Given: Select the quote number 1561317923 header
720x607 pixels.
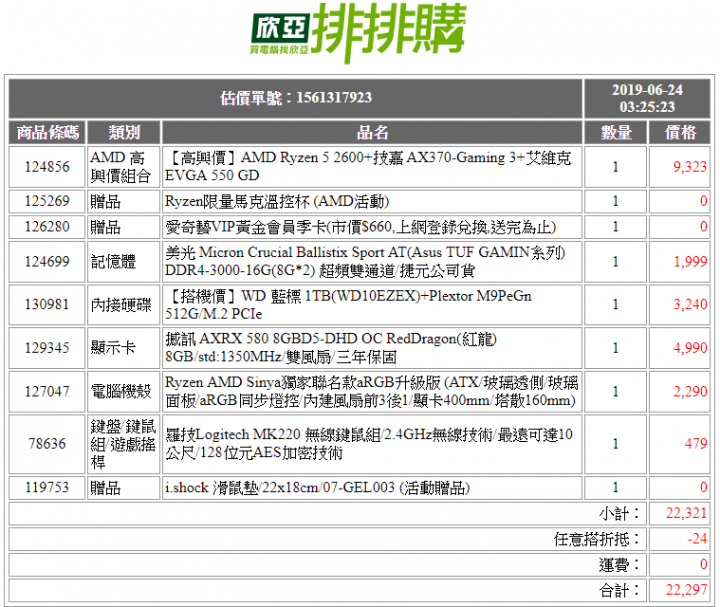Looking at the screenshot, I should [296, 98].
